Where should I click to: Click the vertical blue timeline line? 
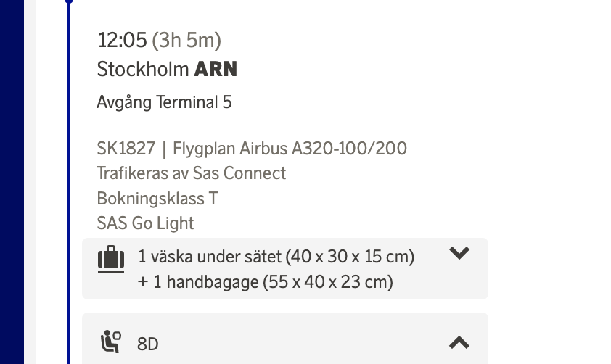click(x=69, y=181)
